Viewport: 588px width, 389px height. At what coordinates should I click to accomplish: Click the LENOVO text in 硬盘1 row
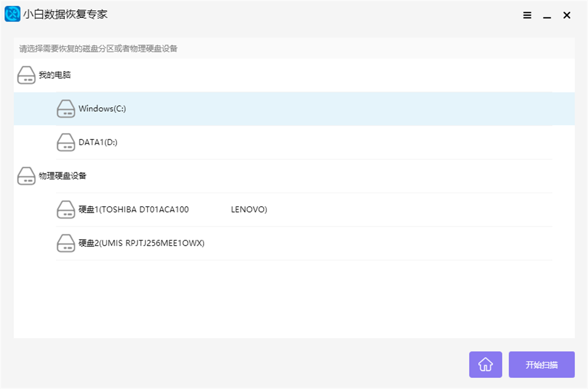[x=249, y=210]
